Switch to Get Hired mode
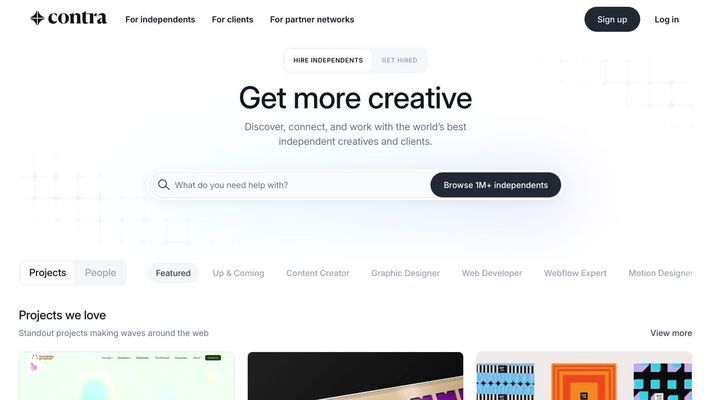Image resolution: width=711 pixels, height=400 pixels. (x=399, y=60)
